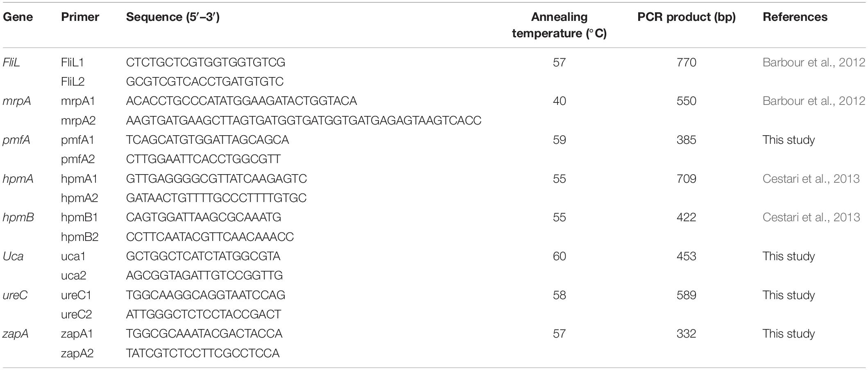Select the Primer column header
The height and width of the screenshot is (370, 868).
(80, 17)
